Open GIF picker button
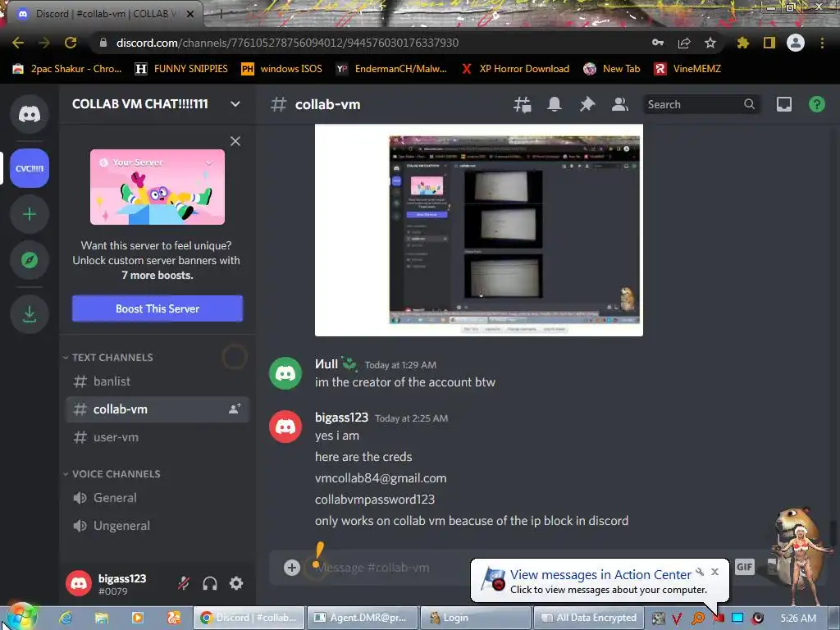This screenshot has width=840, height=630. pos(744,567)
